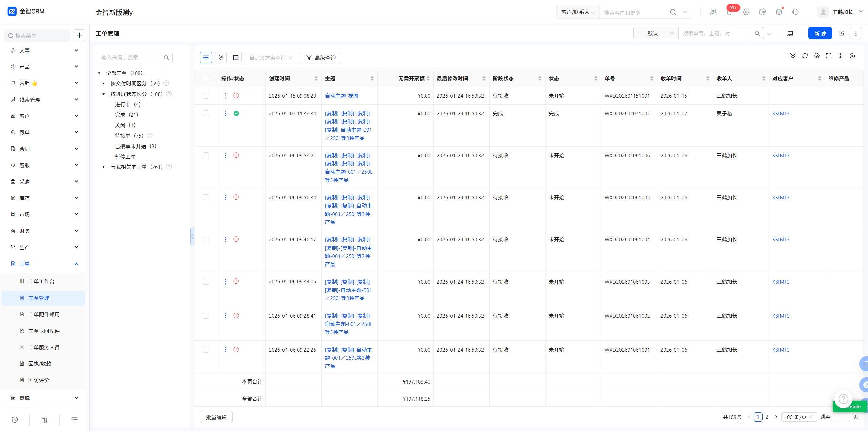Expand 按交付时间区分 tree node
868x431 pixels.
coord(104,84)
